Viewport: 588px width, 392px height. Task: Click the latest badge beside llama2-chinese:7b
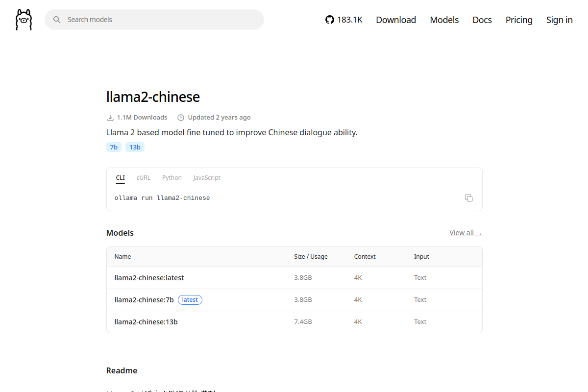click(190, 300)
